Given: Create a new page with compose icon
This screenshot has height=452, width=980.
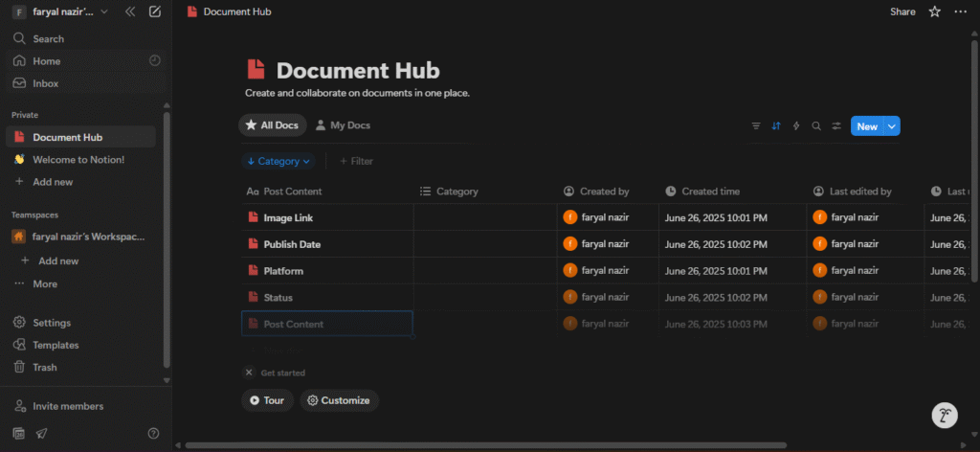Looking at the screenshot, I should (155, 11).
